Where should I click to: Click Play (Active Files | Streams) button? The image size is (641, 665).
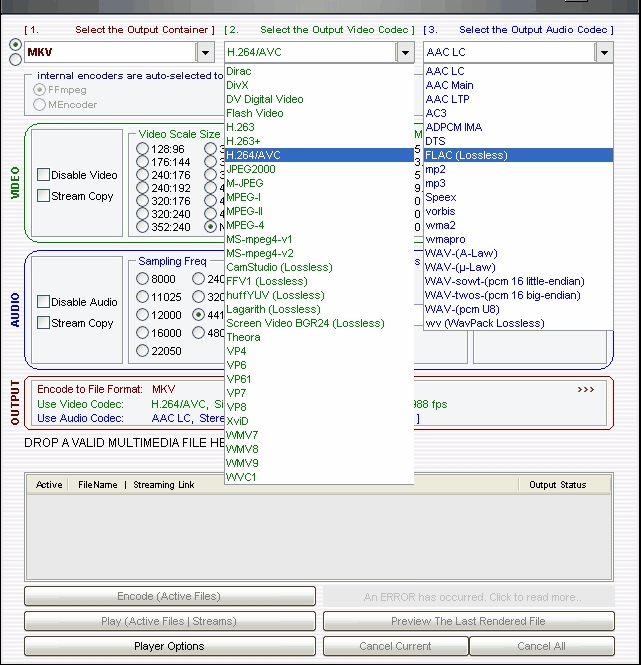[x=170, y=621]
